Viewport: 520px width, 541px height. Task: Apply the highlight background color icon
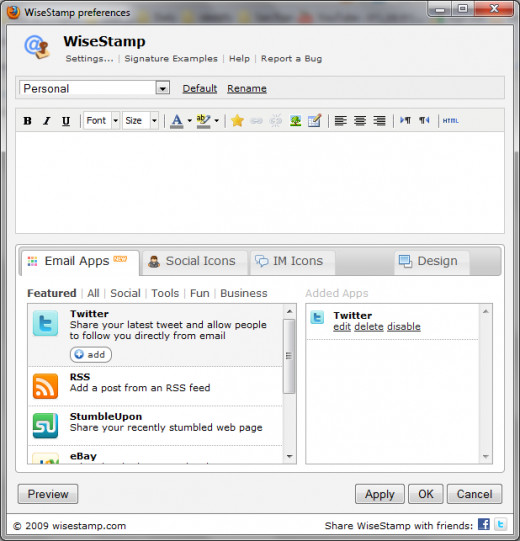pyautogui.click(x=203, y=121)
